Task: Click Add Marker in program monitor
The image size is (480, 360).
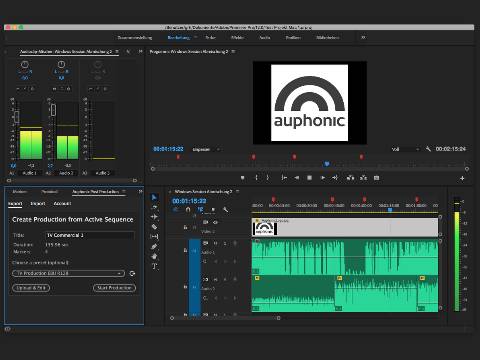Action: pyautogui.click(x=243, y=178)
